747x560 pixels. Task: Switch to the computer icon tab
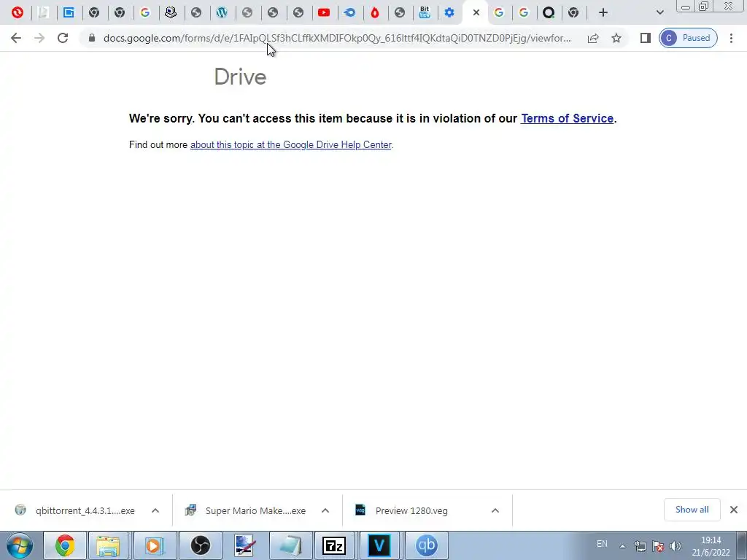coord(171,13)
